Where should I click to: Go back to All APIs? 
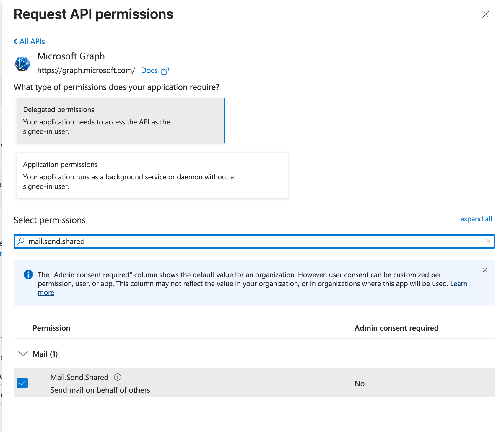tap(32, 41)
